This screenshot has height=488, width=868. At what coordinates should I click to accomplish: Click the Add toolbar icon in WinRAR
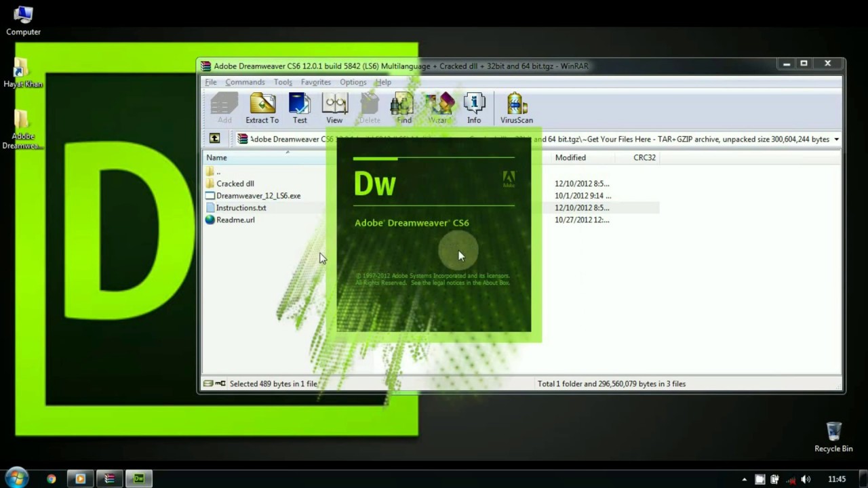(224, 108)
